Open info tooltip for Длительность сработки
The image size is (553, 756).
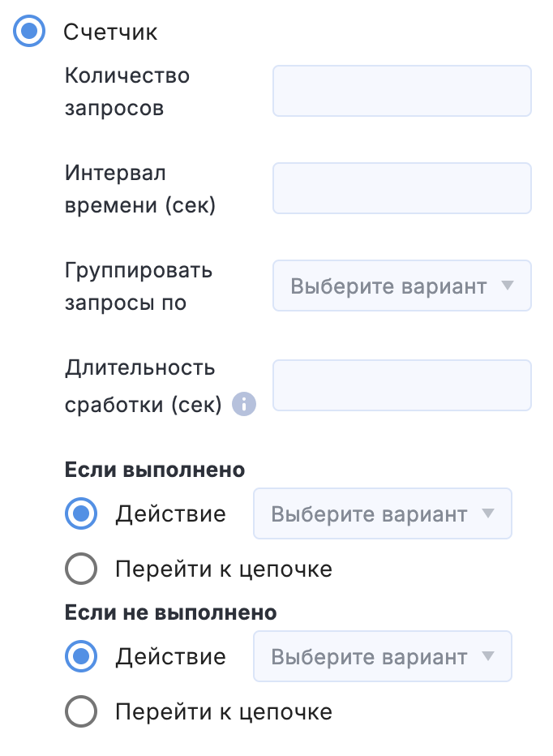[x=244, y=404]
